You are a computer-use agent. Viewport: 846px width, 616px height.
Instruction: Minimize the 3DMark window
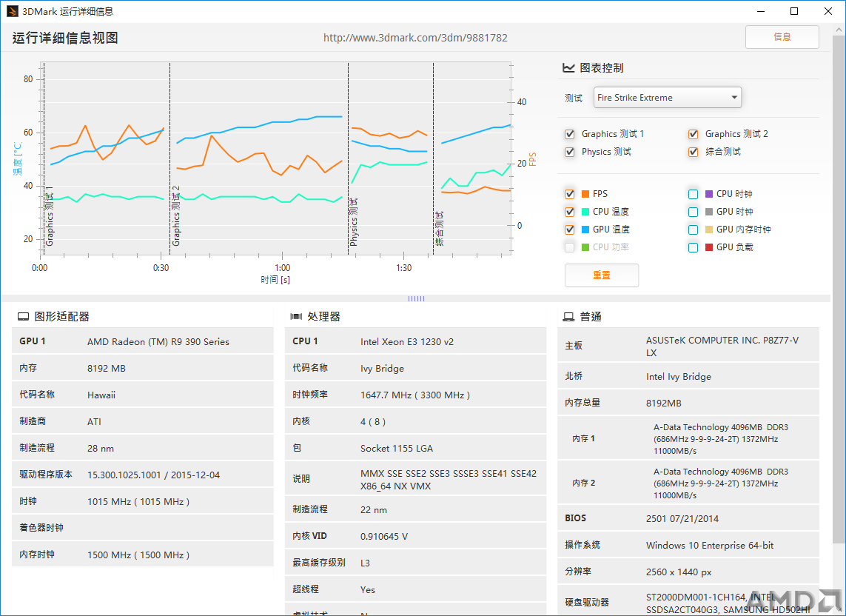(x=761, y=11)
